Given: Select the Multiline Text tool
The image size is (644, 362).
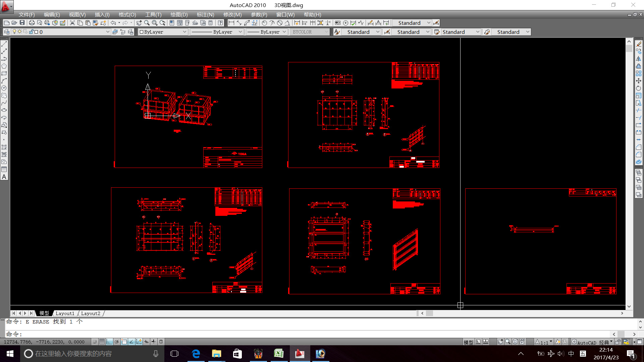Looking at the screenshot, I should (4, 177).
